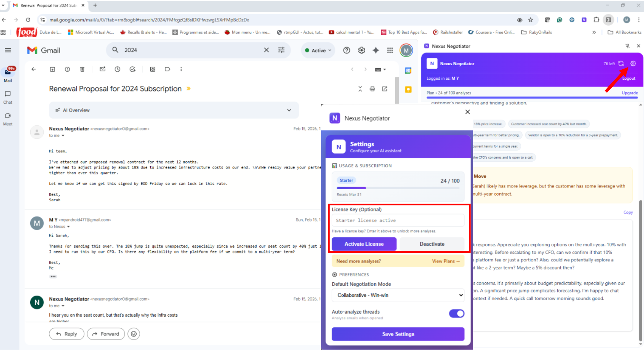Toggle the Auto-analyze threads switch
644x357 pixels.
pos(456,314)
